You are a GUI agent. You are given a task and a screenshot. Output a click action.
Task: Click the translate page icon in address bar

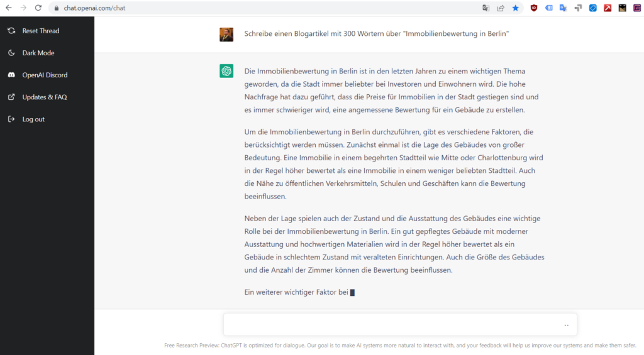pos(486,8)
